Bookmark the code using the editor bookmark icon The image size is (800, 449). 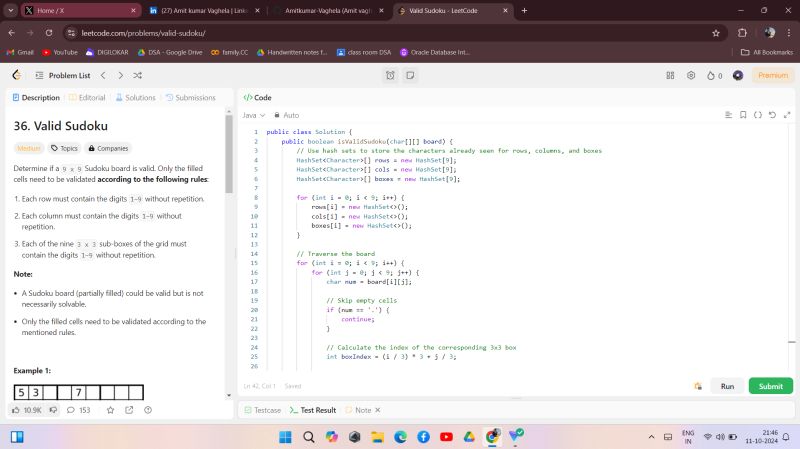pos(743,115)
